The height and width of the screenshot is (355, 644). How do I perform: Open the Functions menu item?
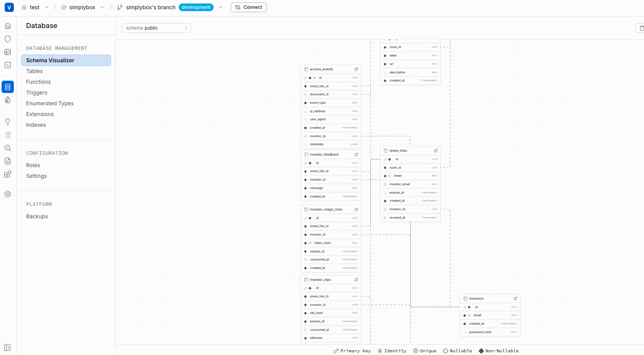(38, 82)
